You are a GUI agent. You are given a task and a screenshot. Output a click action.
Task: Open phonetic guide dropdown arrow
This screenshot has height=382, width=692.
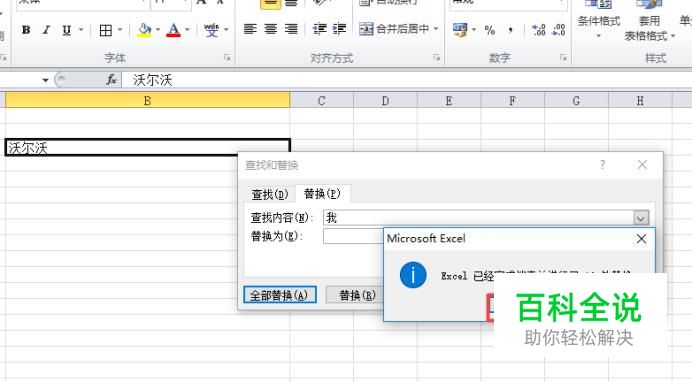[226, 30]
